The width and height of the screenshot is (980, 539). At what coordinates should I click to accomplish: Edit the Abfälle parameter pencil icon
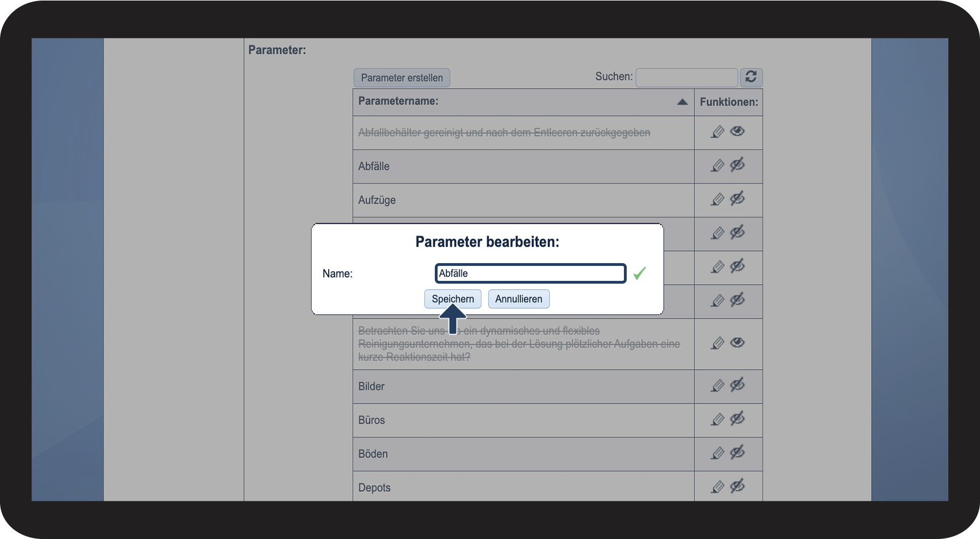[x=718, y=165]
